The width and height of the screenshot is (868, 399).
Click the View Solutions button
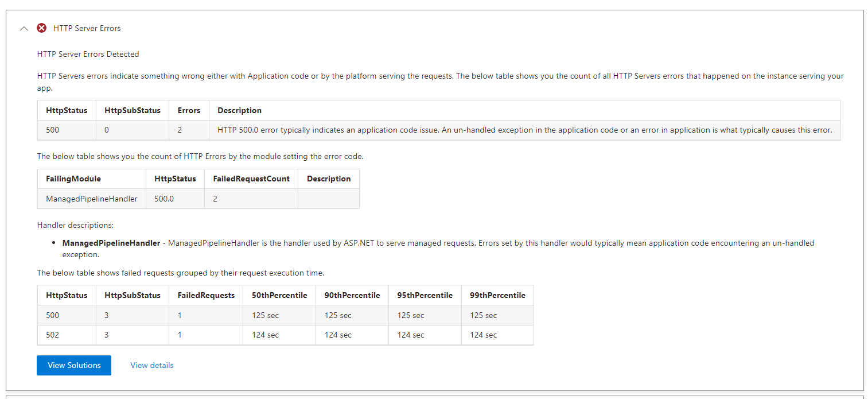click(x=74, y=365)
